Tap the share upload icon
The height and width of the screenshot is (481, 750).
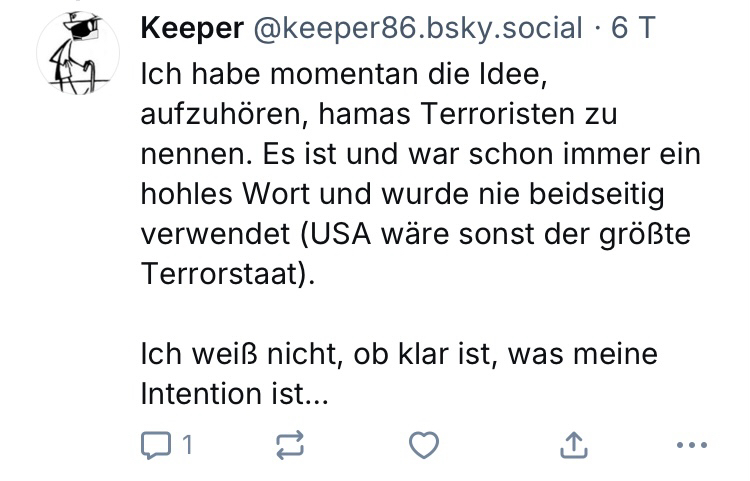(574, 445)
